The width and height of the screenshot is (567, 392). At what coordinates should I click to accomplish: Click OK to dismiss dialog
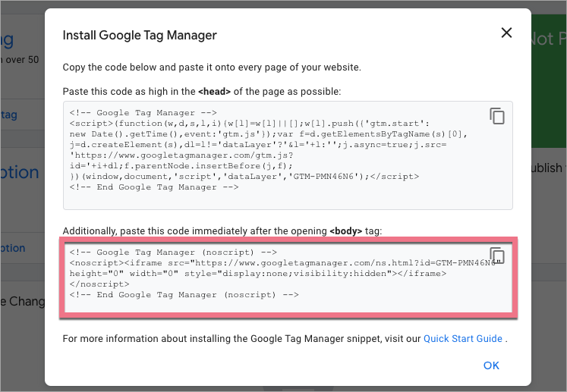click(491, 365)
